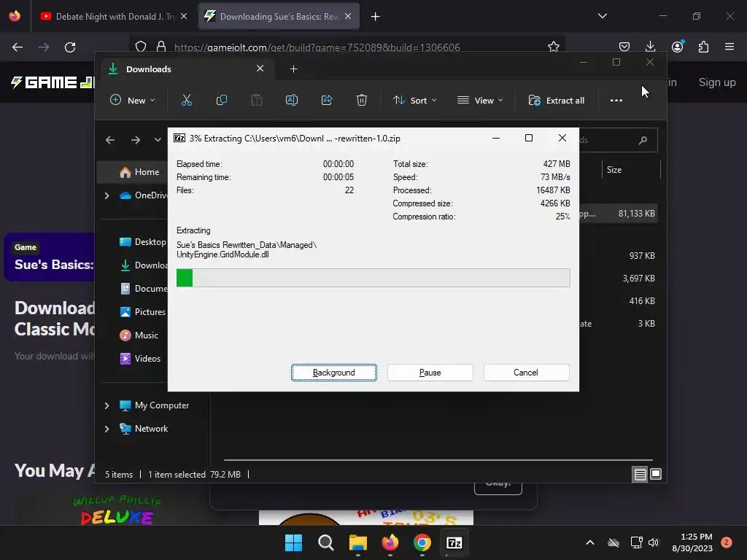Click the Size column header
Image resolution: width=747 pixels, height=560 pixels.
coord(631,170)
